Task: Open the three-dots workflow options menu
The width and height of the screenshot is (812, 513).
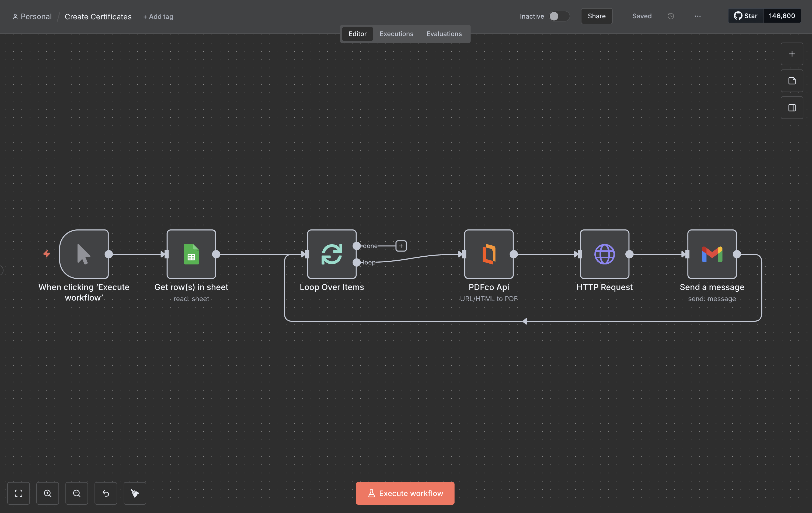Action: coord(698,16)
